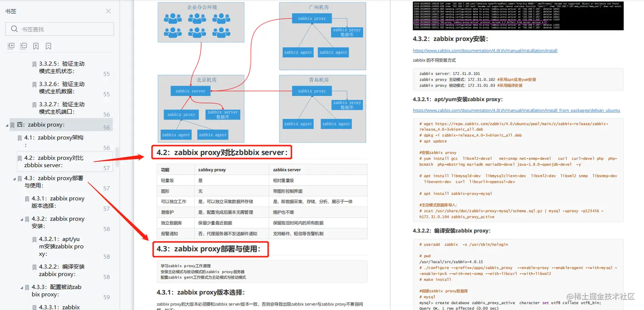Image resolution: width=644 pixels, height=310 pixels.
Task: Expand all bookmarks with the plus icon
Action: [11, 46]
